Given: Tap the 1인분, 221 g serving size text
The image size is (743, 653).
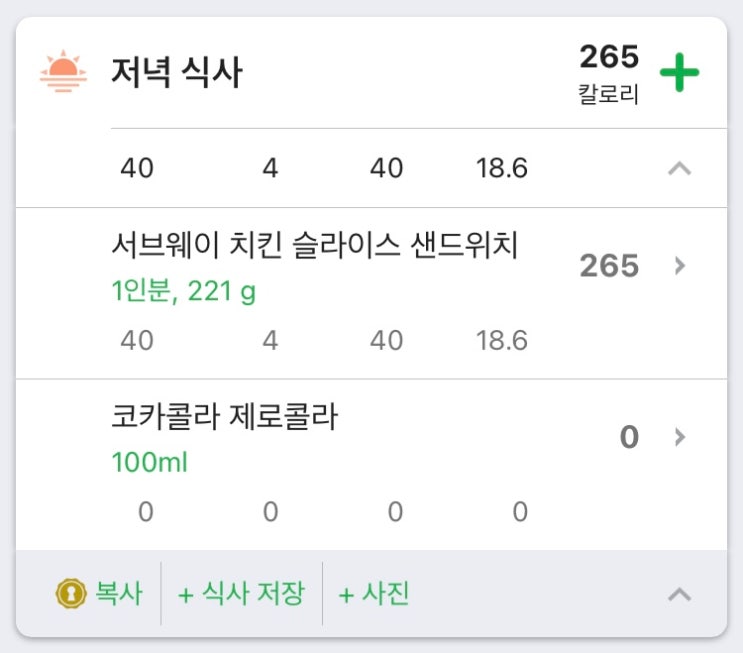Looking at the screenshot, I should coord(185,293).
